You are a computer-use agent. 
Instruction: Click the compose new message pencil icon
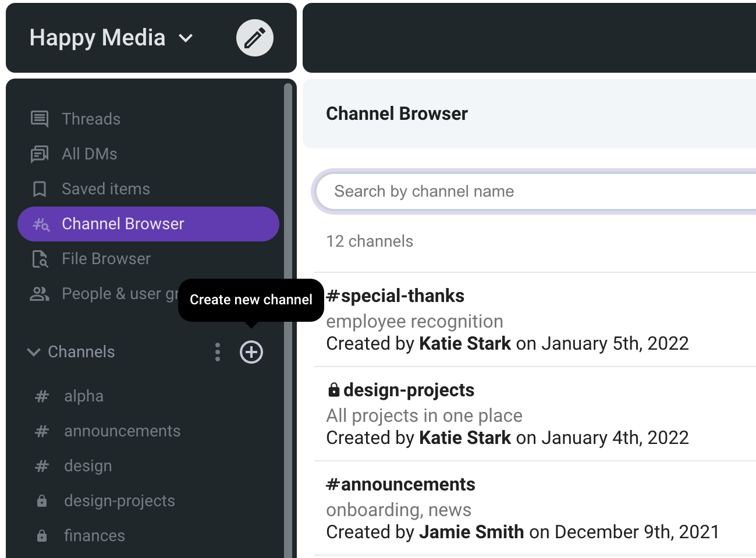254,38
